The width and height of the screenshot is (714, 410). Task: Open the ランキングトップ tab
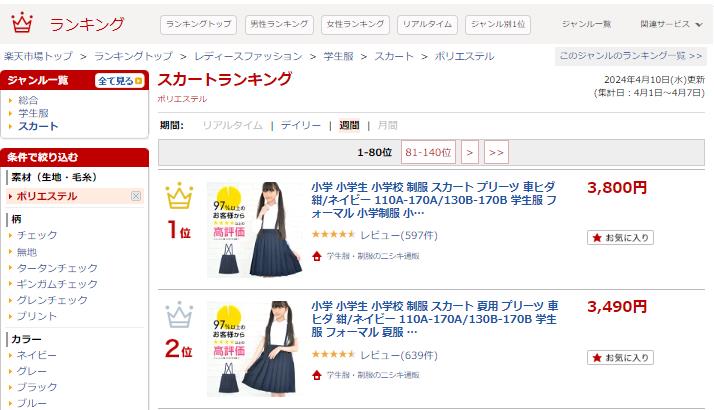(199, 24)
